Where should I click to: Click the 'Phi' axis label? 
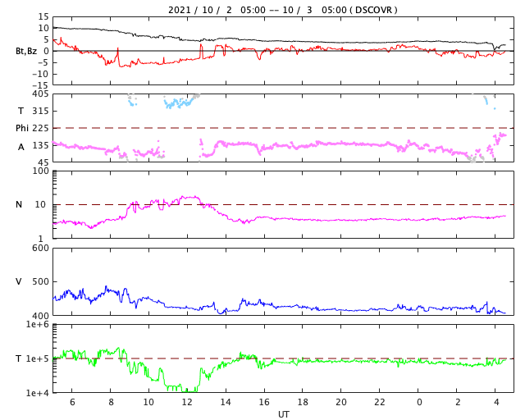tap(22, 128)
